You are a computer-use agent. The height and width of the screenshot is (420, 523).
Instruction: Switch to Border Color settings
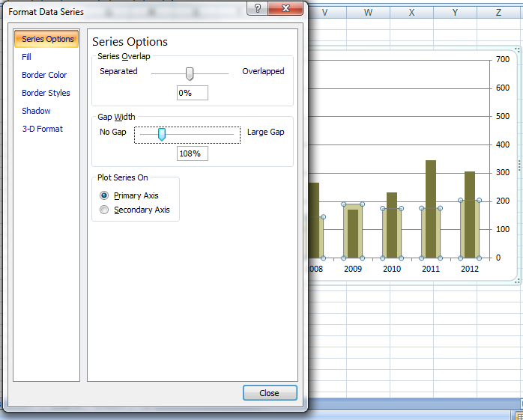click(x=44, y=75)
